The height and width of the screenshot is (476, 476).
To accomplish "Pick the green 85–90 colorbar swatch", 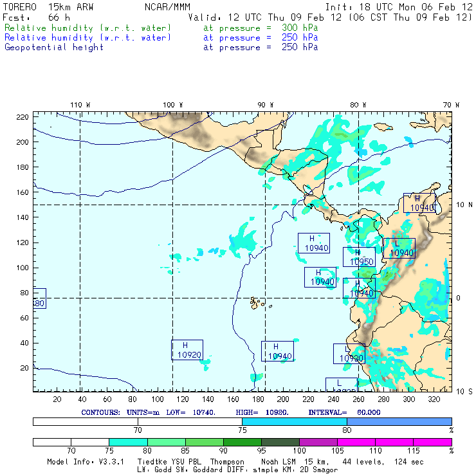I will tap(205, 442).
